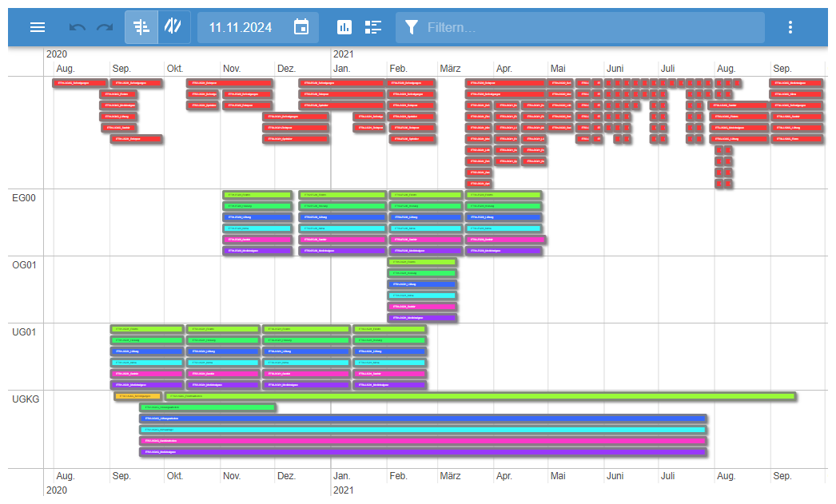836x504 pixels.
Task: Click the undo arrow icon
Action: click(78, 27)
